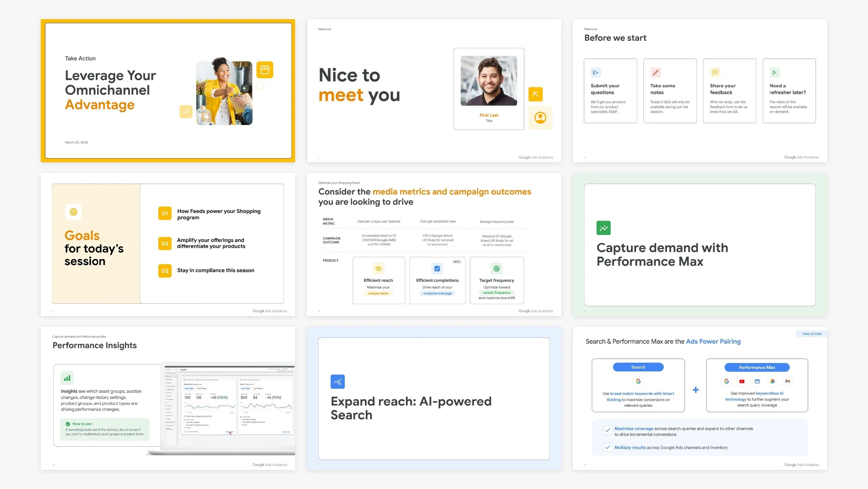Toggle the green How to use check circle

point(67,424)
